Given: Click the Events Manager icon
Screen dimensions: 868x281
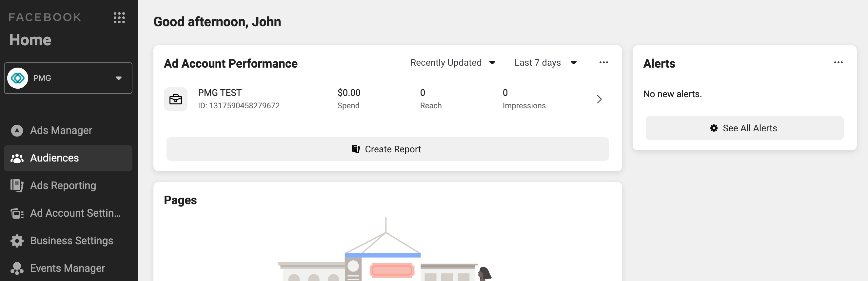Looking at the screenshot, I should (17, 268).
